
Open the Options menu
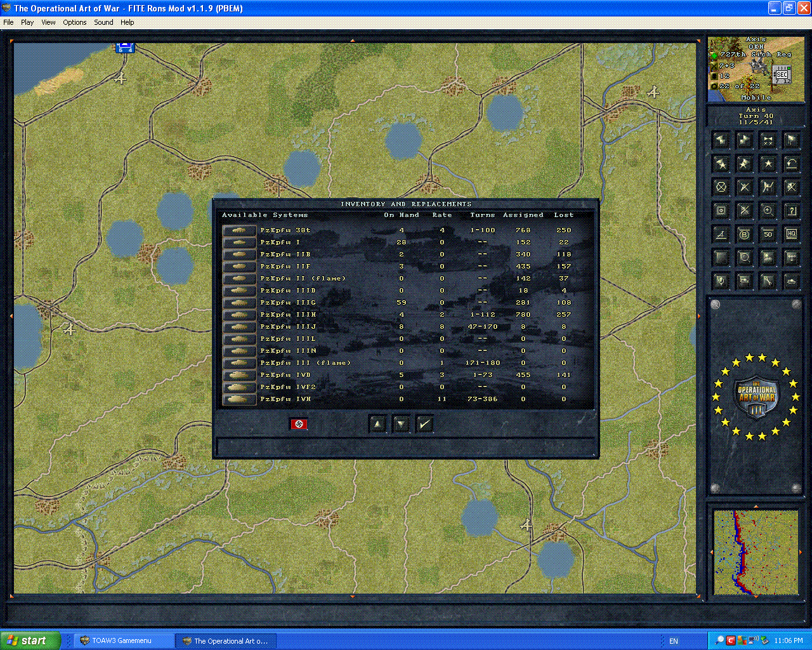click(75, 22)
